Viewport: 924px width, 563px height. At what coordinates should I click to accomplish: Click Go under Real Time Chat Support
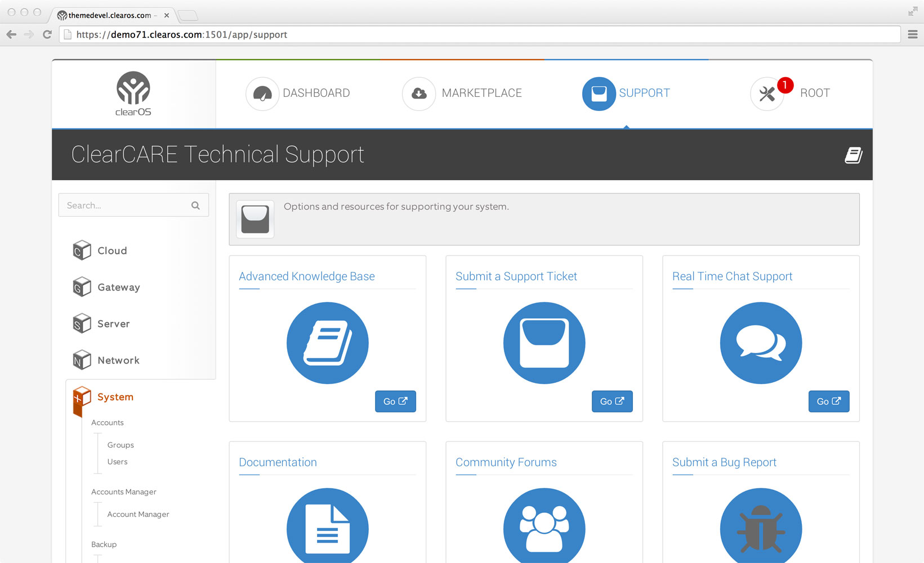pyautogui.click(x=829, y=401)
